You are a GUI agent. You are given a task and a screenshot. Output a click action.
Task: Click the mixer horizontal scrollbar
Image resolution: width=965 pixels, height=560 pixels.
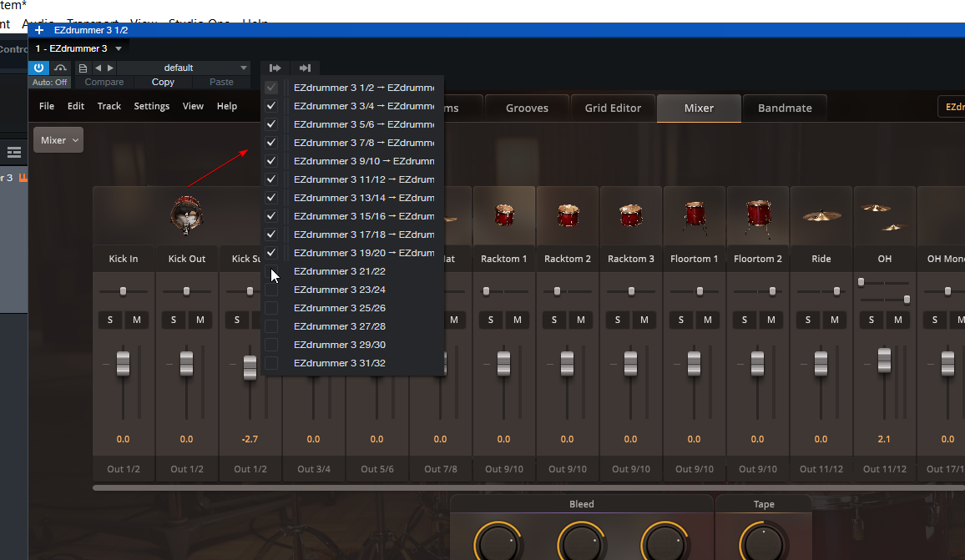point(528,488)
